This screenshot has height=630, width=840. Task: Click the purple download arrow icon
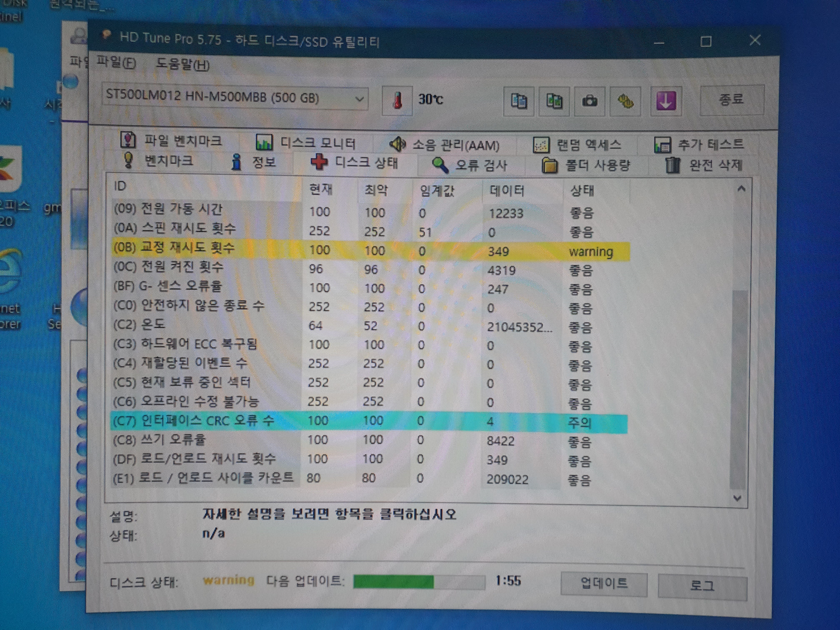pyautogui.click(x=666, y=101)
